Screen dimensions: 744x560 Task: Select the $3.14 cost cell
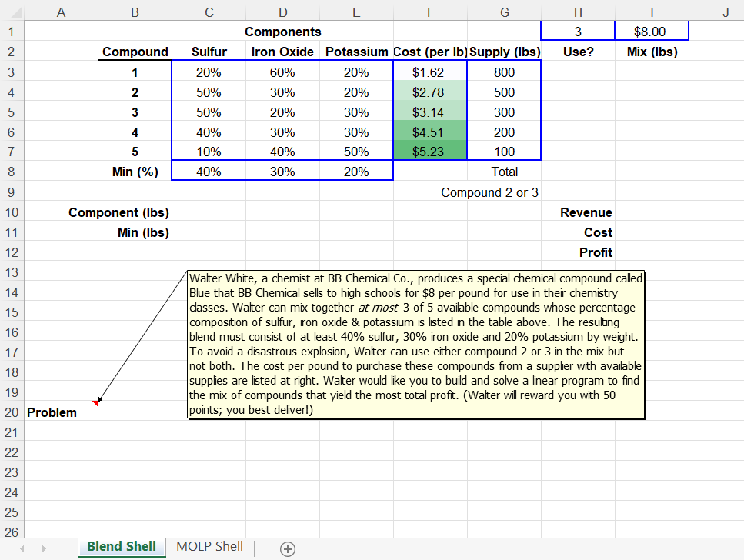tap(430, 112)
